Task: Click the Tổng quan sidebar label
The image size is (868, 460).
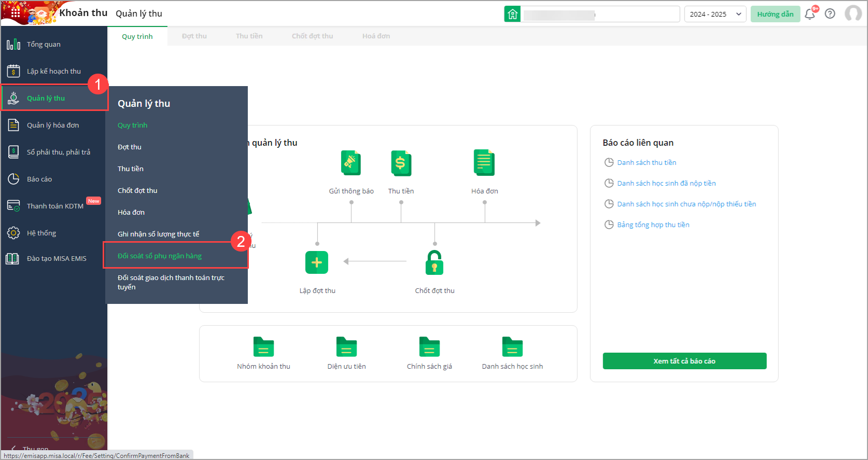Action: click(44, 44)
